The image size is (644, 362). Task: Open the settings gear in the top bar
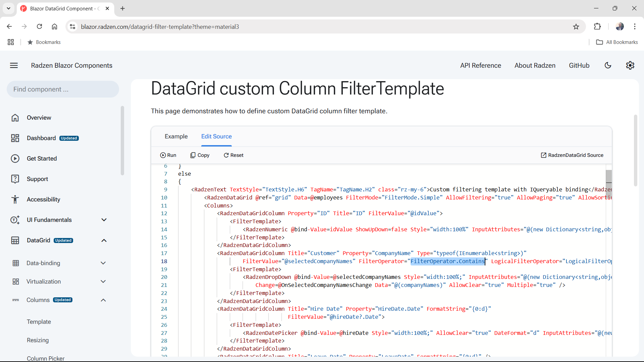click(x=630, y=65)
